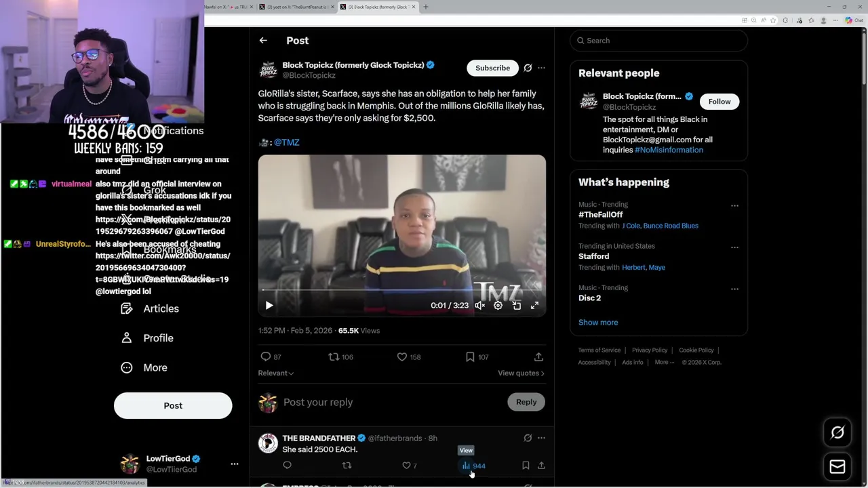This screenshot has width=868, height=488.
Task: Open THE BRANDFATHER profile name
Action: tap(319, 439)
